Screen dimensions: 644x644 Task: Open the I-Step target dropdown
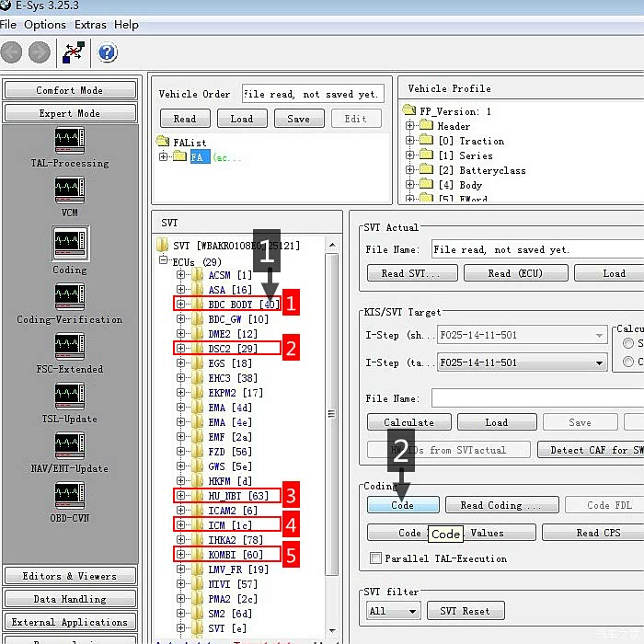pos(598,362)
